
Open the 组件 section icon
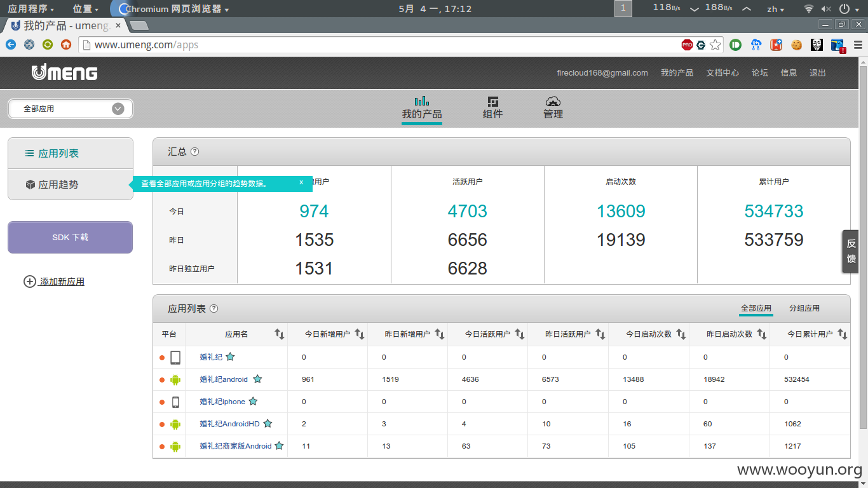click(492, 102)
